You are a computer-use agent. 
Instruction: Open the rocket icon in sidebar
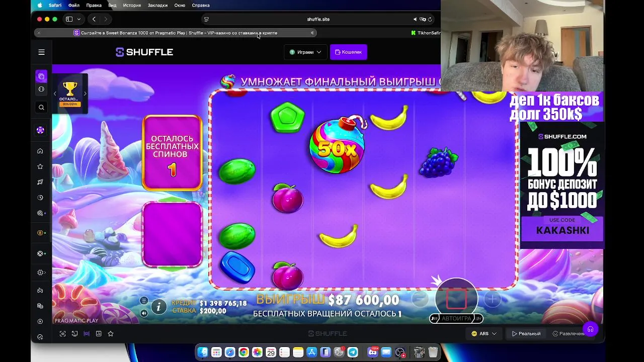pos(40,182)
